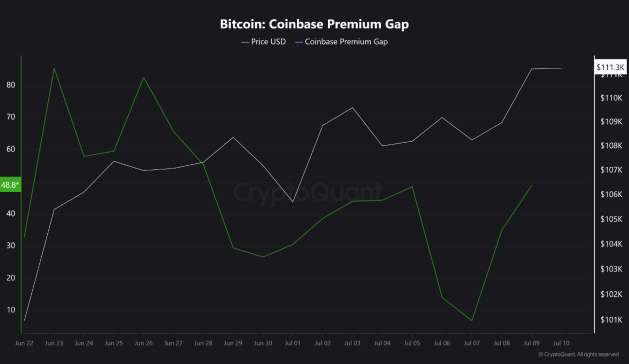Click the Jul 07 date tick
The width and height of the screenshot is (629, 364).
click(x=471, y=343)
